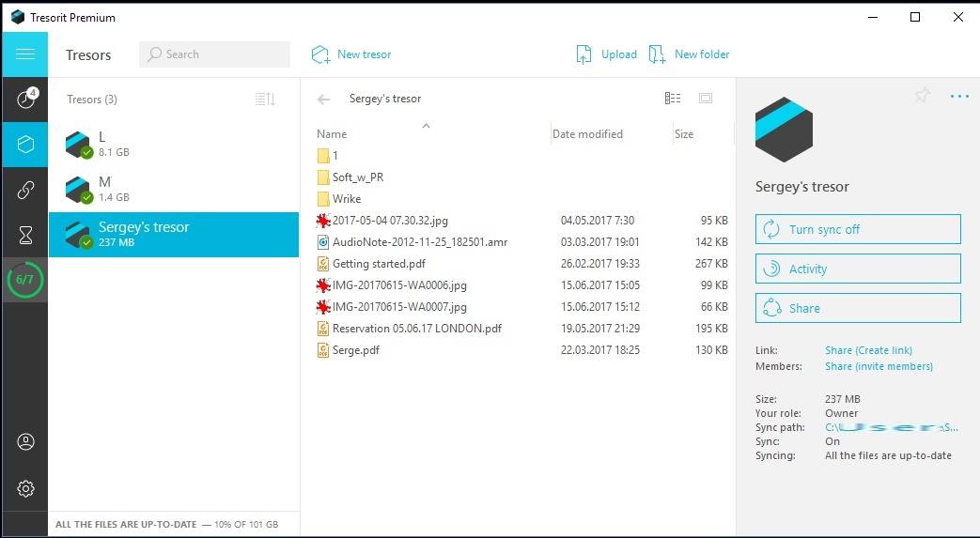Select the L tresor
The width and height of the screenshot is (980, 538).
[x=174, y=145]
